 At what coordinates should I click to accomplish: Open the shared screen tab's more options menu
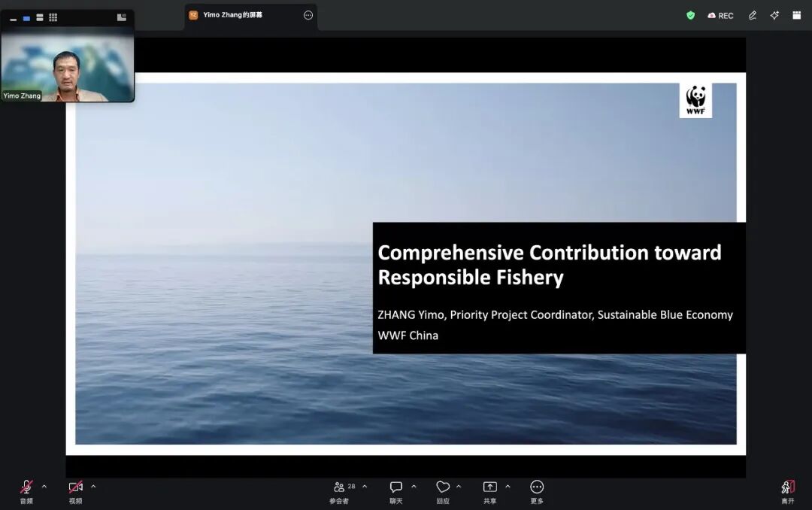pos(308,16)
